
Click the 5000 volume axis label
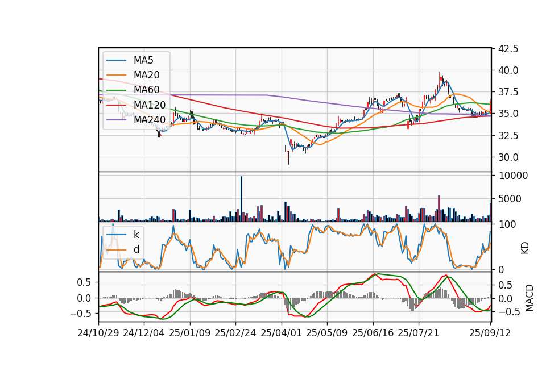(x=510, y=199)
